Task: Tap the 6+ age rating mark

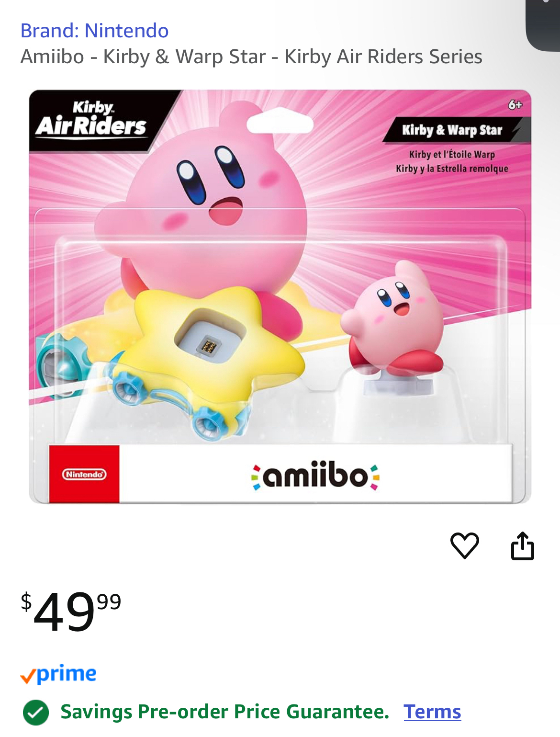Action: 515,104
